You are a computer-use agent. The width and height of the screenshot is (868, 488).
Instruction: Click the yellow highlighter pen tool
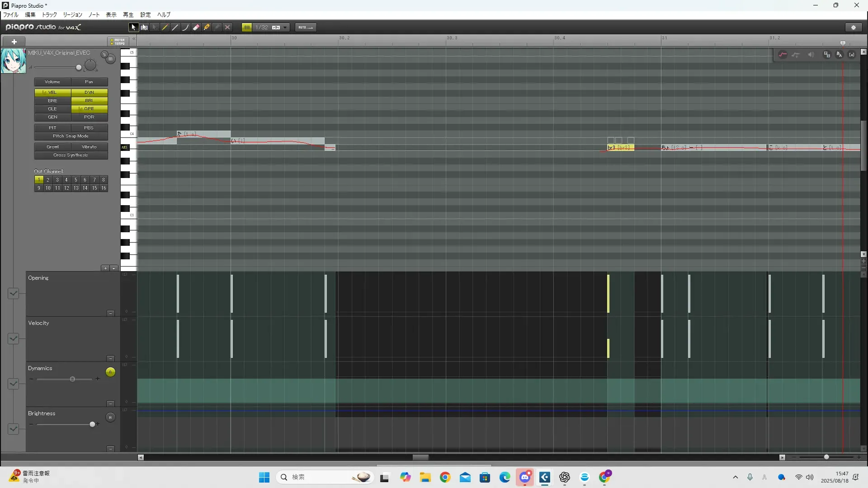207,28
